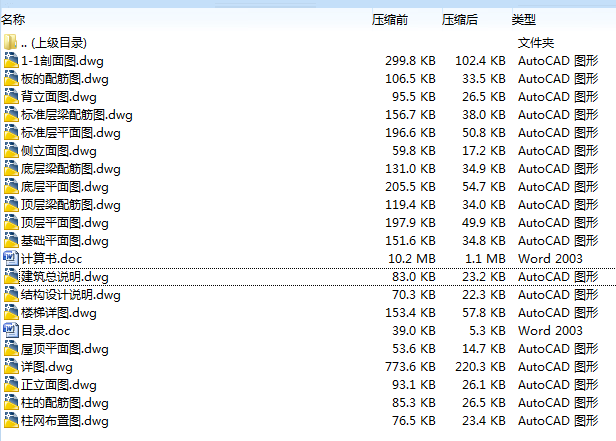Select file name 基础平面图.dwg
This screenshot has width=616, height=441.
coord(64,242)
